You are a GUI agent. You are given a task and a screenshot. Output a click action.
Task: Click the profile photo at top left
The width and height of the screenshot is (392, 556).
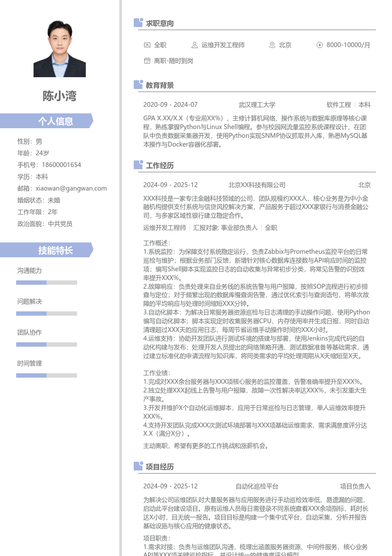tap(59, 49)
